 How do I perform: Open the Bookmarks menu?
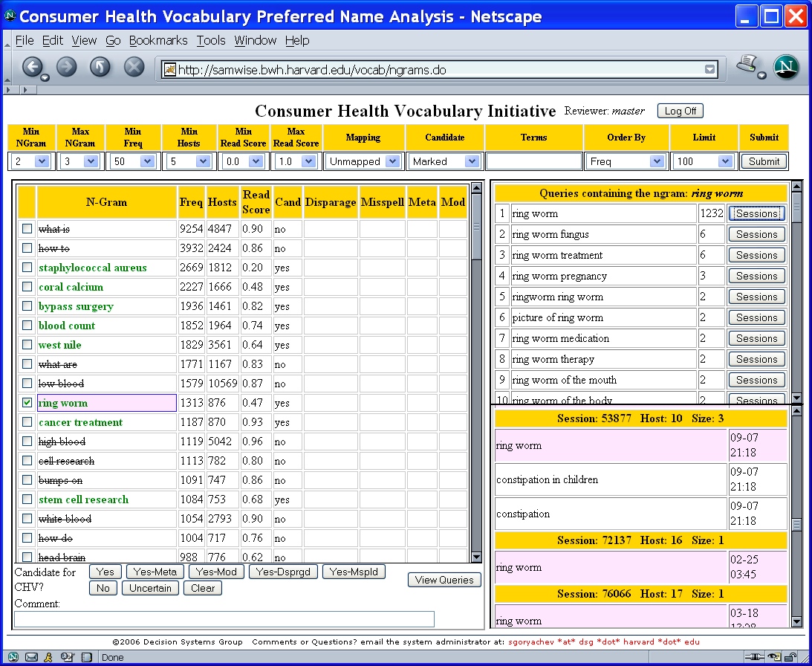159,40
